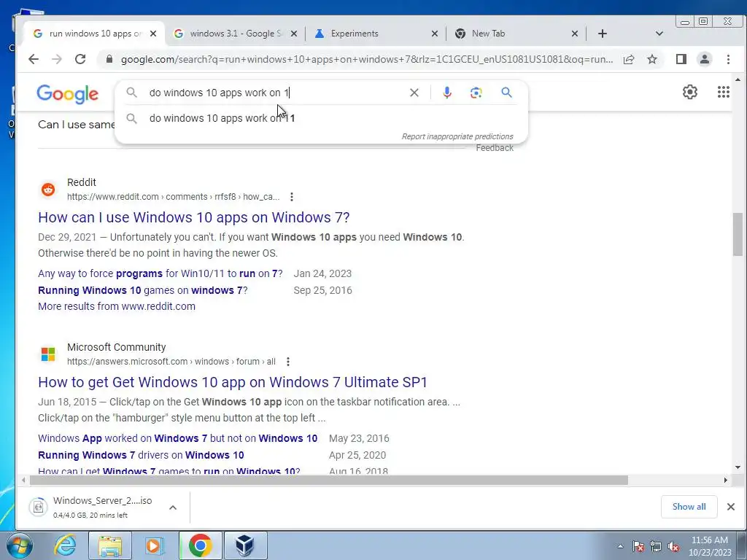The width and height of the screenshot is (747, 560).
Task: Share this page via address bar icon
Action: pos(629,59)
